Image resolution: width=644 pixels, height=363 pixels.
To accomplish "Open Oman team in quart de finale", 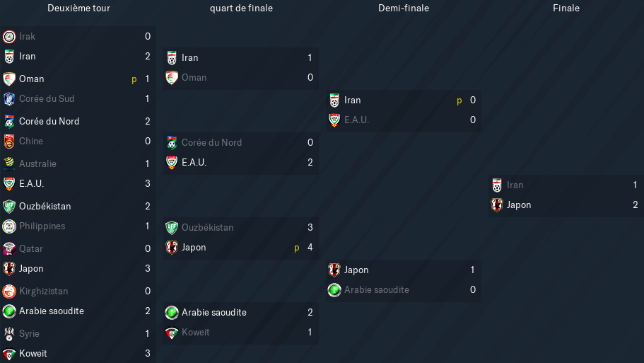I will coord(194,77).
